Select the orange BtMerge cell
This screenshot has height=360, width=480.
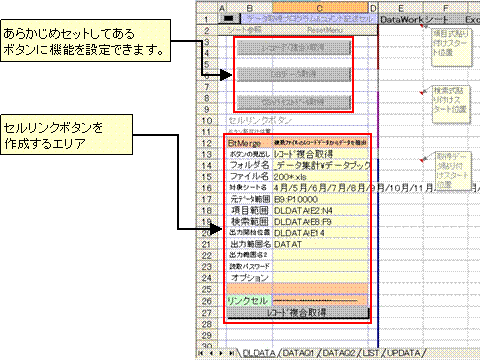pos(249,143)
